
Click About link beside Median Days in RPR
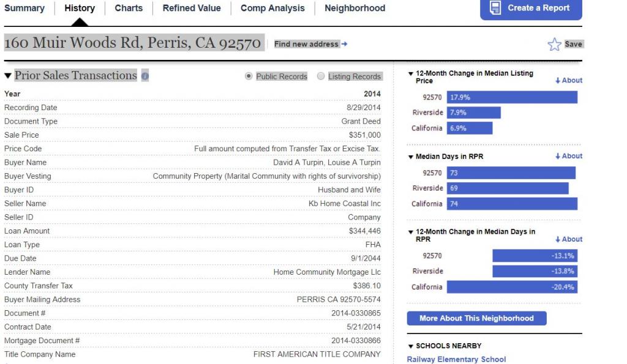[x=569, y=156]
